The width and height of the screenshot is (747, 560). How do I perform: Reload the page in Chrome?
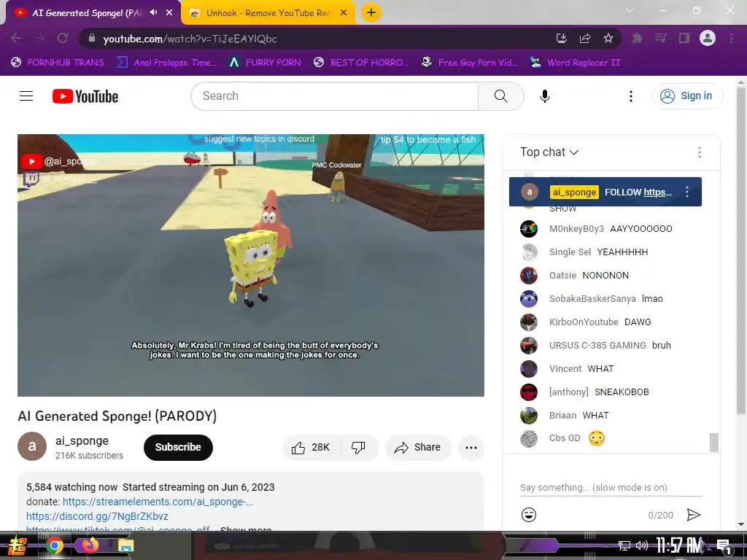(x=63, y=39)
